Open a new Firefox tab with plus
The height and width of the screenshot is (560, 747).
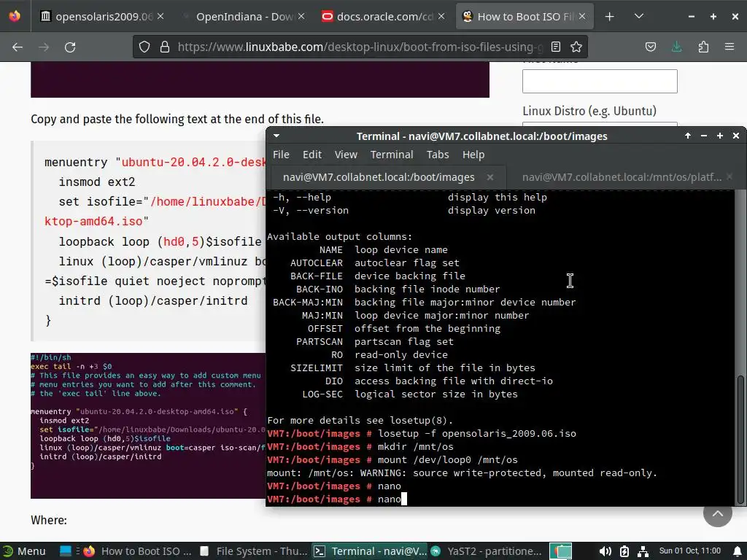(609, 17)
